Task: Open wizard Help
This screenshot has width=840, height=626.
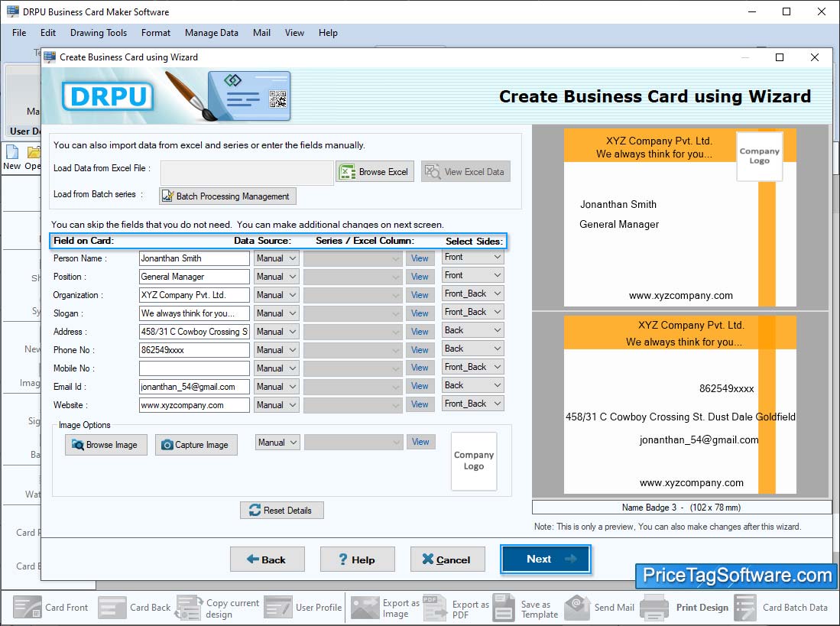Action: [357, 560]
